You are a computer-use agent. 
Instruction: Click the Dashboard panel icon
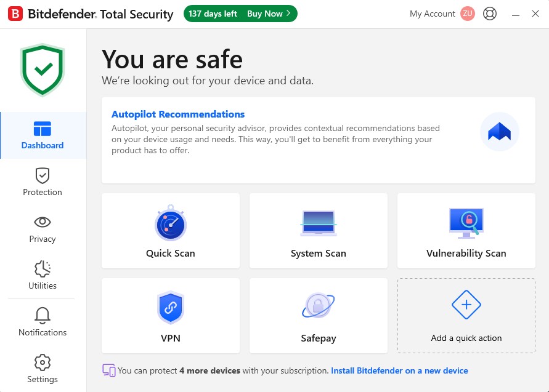click(x=43, y=129)
